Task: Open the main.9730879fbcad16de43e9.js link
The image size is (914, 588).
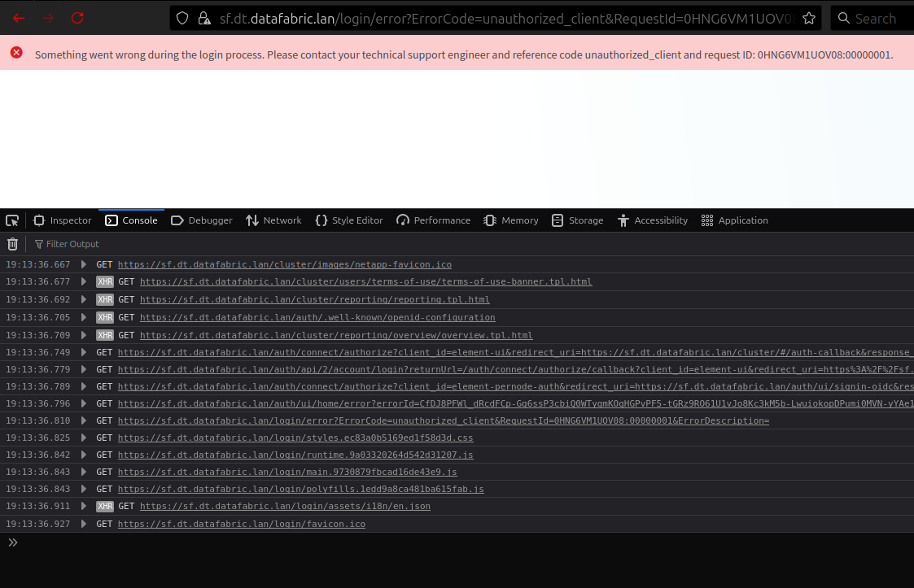Action: [287, 472]
